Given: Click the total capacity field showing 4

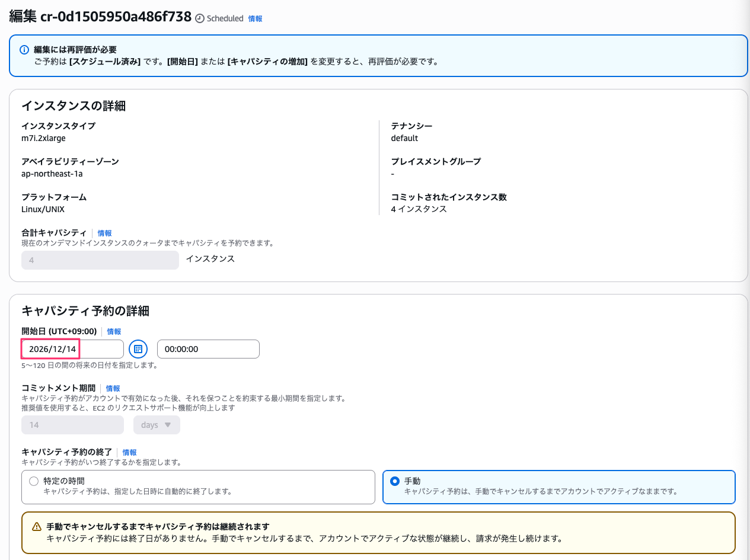Looking at the screenshot, I should click(100, 260).
